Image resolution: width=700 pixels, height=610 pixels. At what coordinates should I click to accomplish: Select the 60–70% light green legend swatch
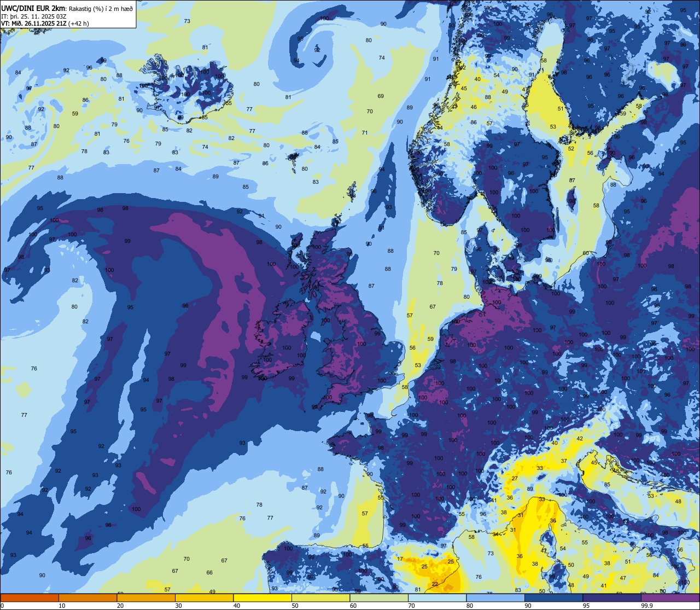tap(379, 597)
